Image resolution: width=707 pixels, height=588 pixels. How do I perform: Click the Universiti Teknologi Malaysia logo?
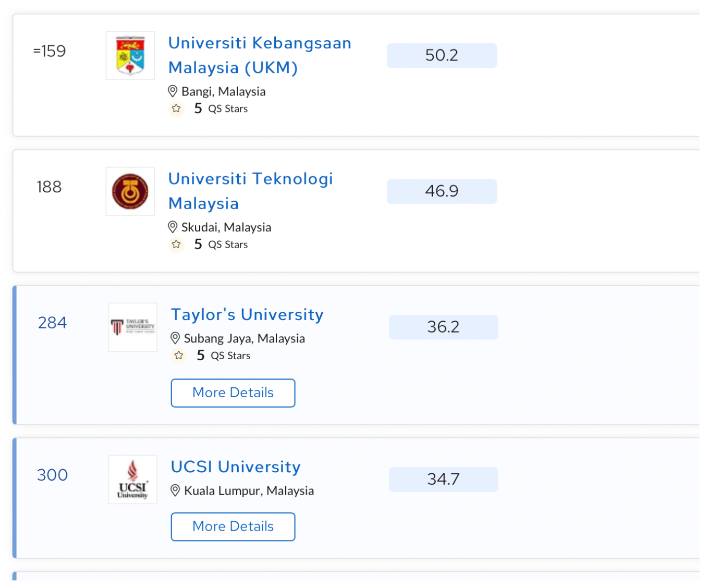tap(130, 191)
